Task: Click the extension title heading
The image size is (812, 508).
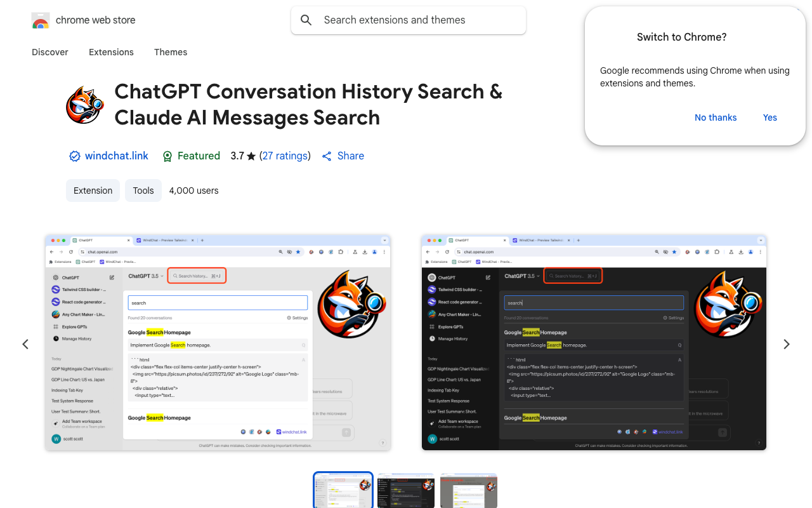Action: (x=308, y=105)
